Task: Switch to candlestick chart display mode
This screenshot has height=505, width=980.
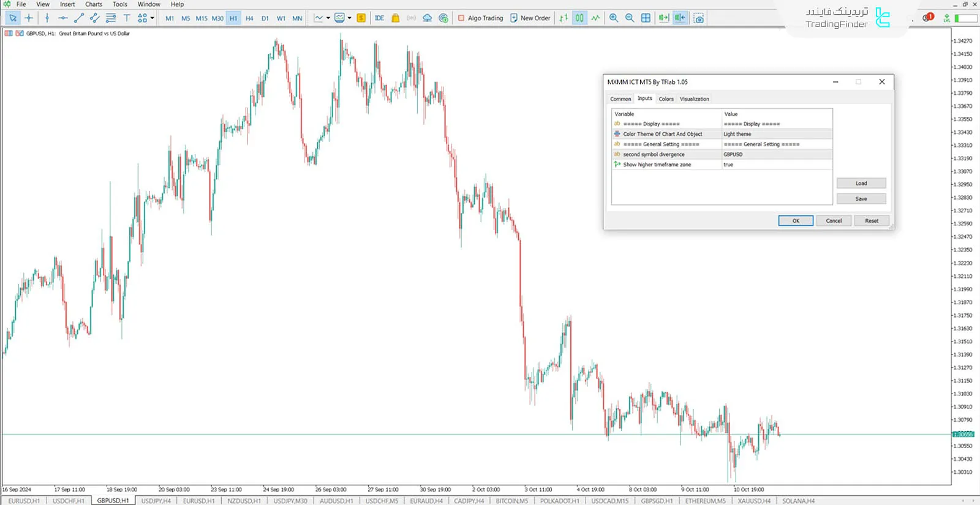Action: [x=579, y=18]
